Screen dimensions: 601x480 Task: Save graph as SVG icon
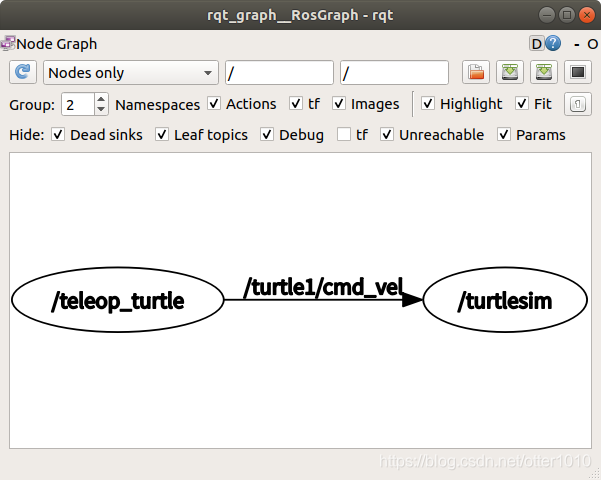(x=544, y=72)
